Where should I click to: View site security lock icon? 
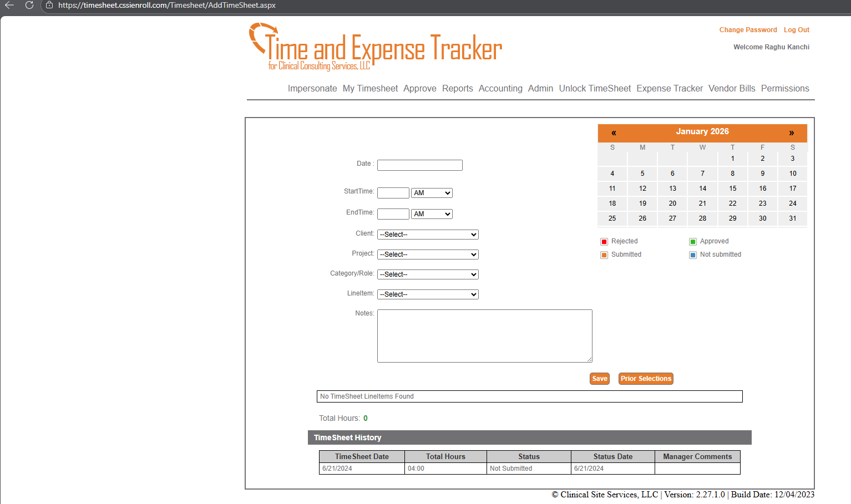(x=49, y=5)
